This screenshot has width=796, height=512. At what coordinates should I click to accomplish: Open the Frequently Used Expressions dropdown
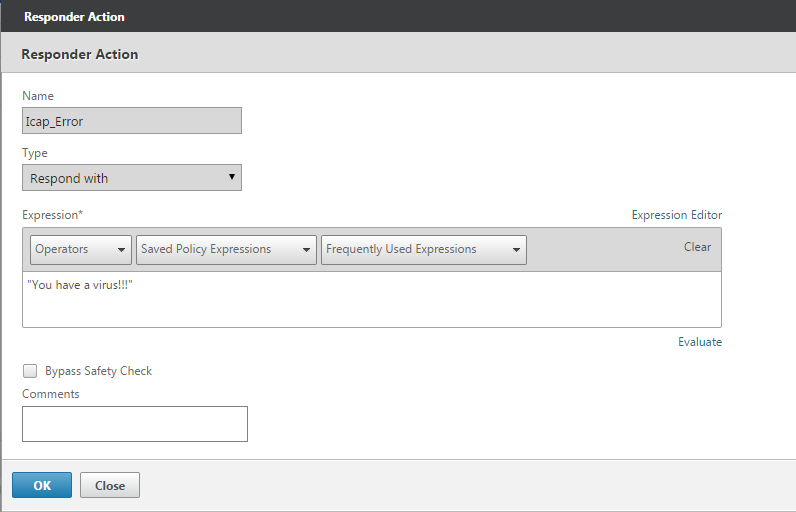(x=424, y=249)
